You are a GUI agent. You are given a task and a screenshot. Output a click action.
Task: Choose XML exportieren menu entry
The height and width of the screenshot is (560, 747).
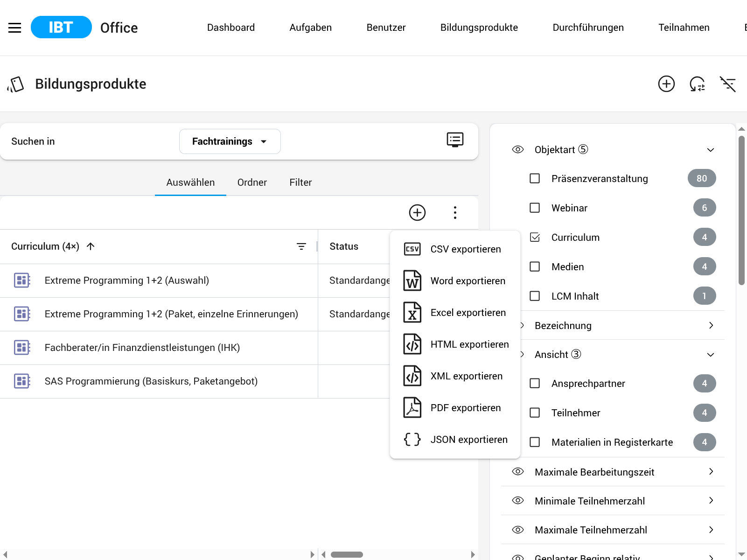point(455,376)
